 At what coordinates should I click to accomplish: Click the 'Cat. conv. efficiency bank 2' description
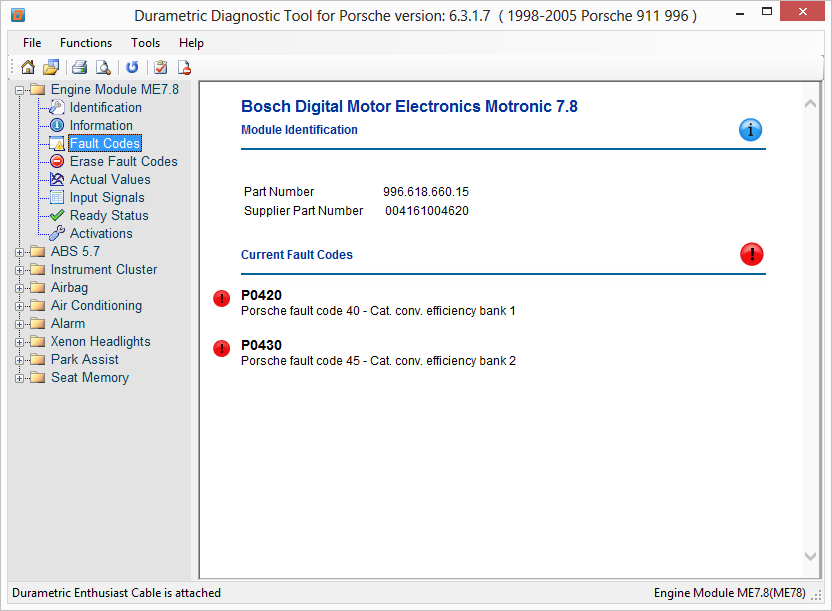tap(443, 361)
